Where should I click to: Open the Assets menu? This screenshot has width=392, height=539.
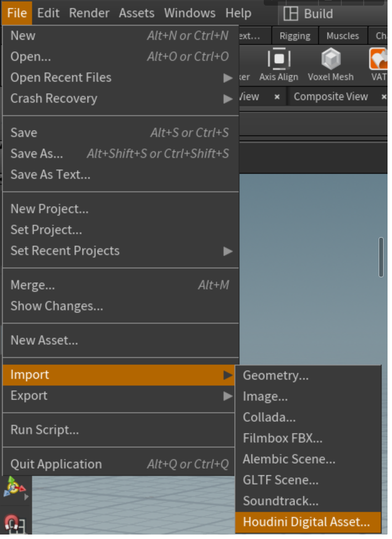pos(137,13)
